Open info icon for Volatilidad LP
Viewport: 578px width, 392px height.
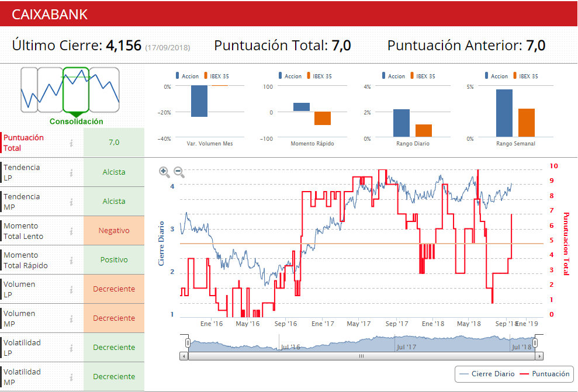[71, 348]
